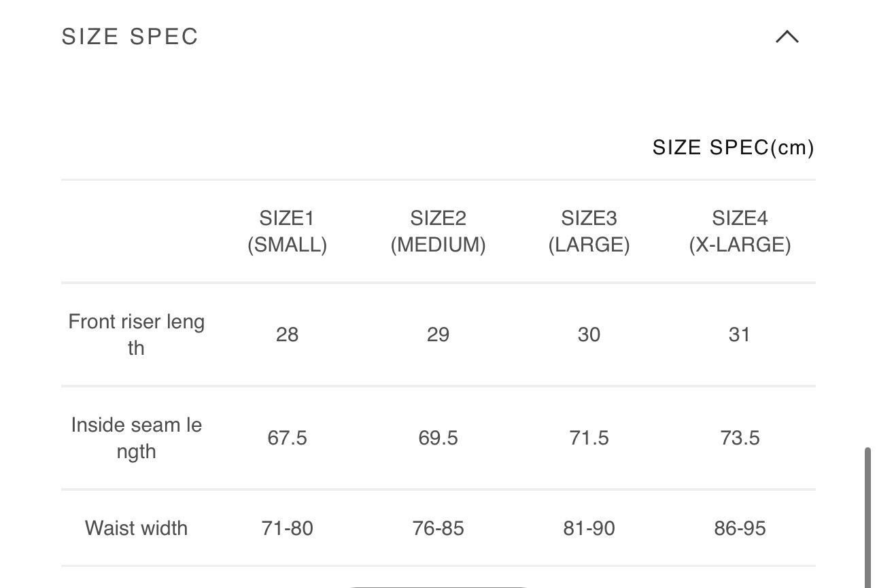
Task: Click the X-Large waist width value 86-95
Action: tap(740, 528)
